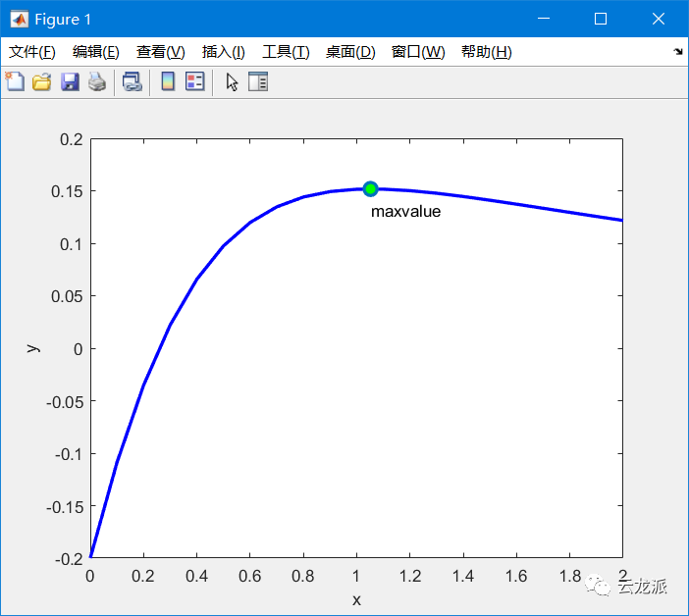Open the 查看(V) menu
The width and height of the screenshot is (689, 616).
coord(160,52)
